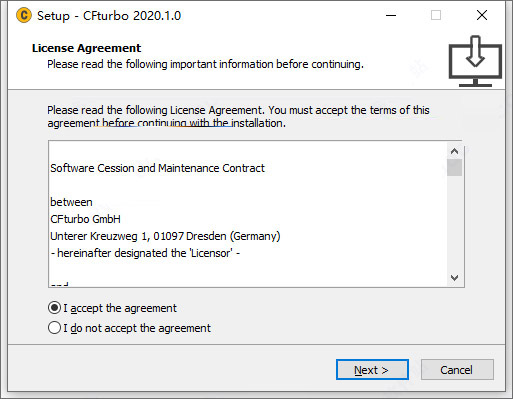Cancel the CFturbo installation

pyautogui.click(x=457, y=370)
